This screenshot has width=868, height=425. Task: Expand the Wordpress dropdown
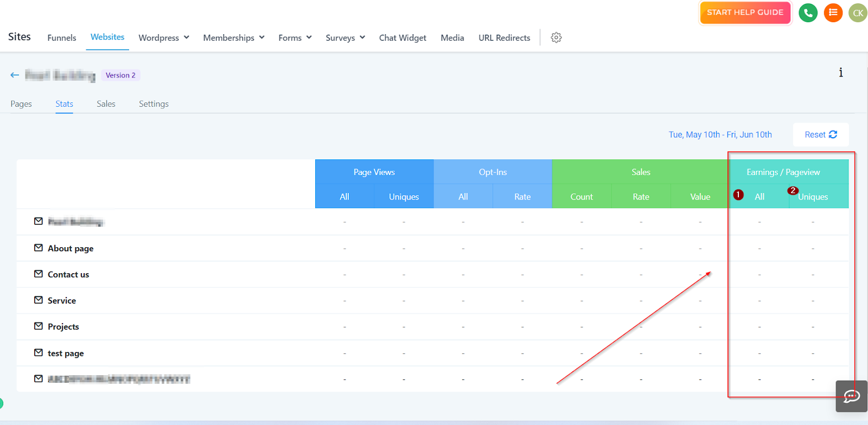(164, 37)
